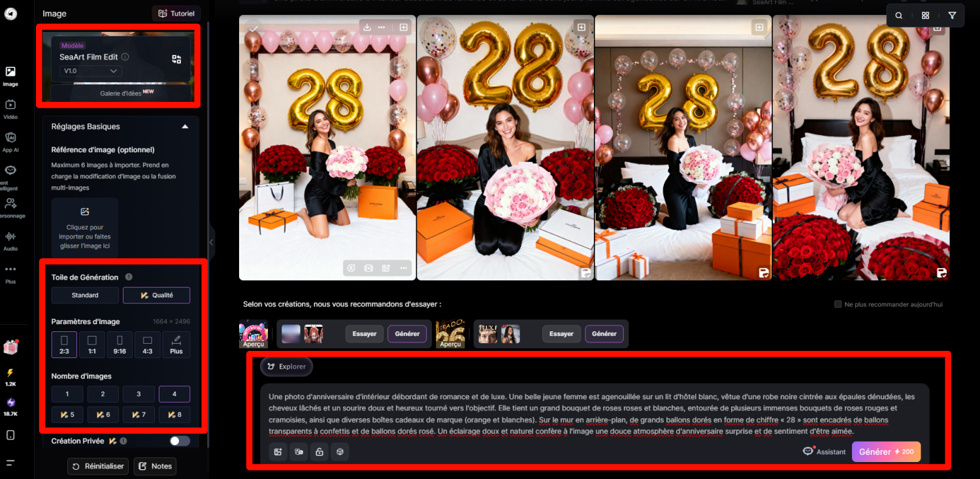Screen dimensions: 980x479
Task: Select the 2:3 aspect ratio option
Action: tap(65, 344)
